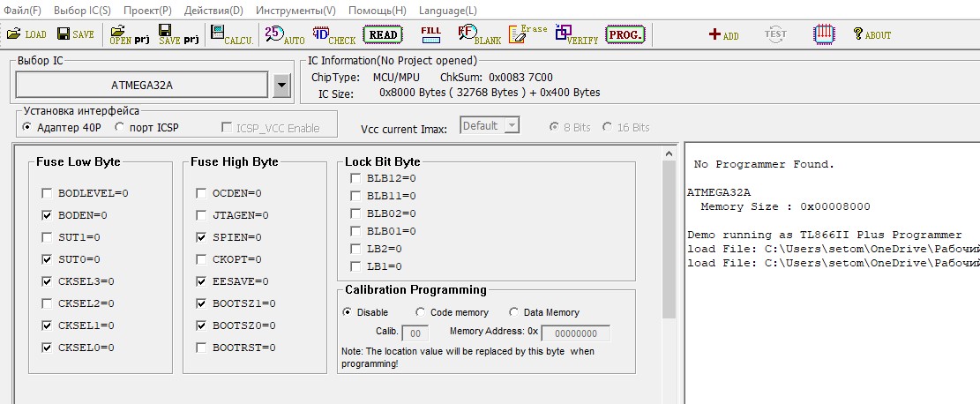
Task: Select the порт ICSP radio button
Action: 119,128
